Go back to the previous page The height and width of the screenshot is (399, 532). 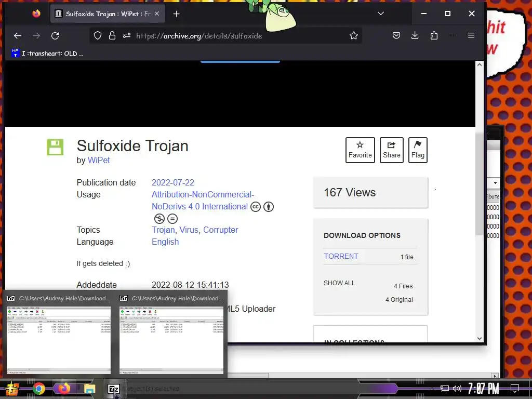coord(18,36)
